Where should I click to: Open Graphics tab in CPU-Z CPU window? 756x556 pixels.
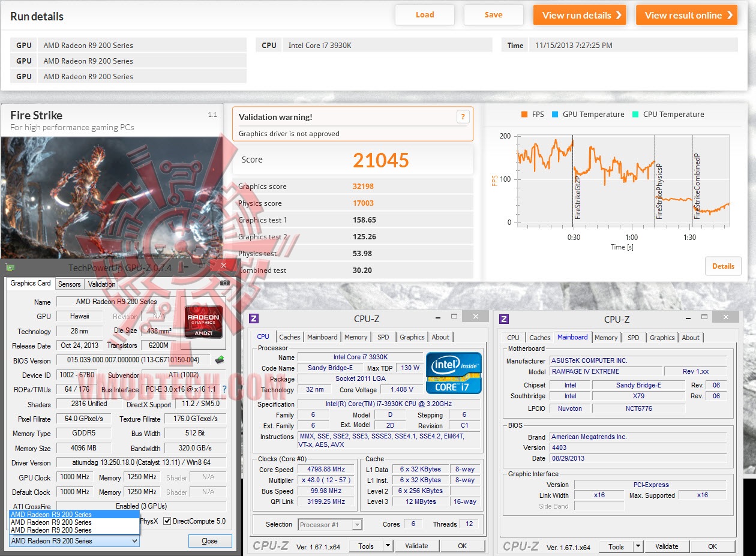coord(412,337)
